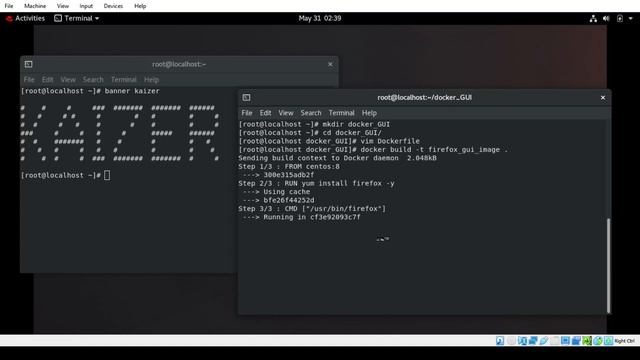Click the power icon in GNOME top bar
The image size is (640, 360).
coord(620,18)
